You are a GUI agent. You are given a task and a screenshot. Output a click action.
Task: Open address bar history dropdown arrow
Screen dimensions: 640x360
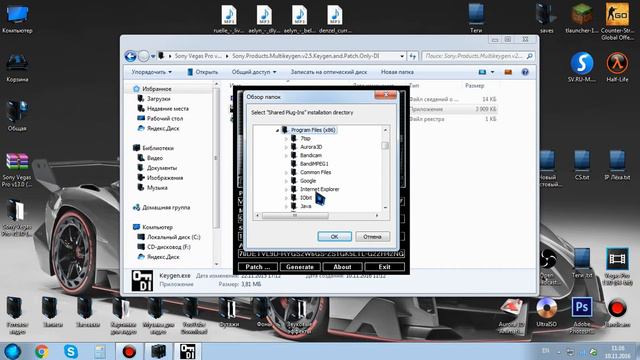click(x=402, y=56)
